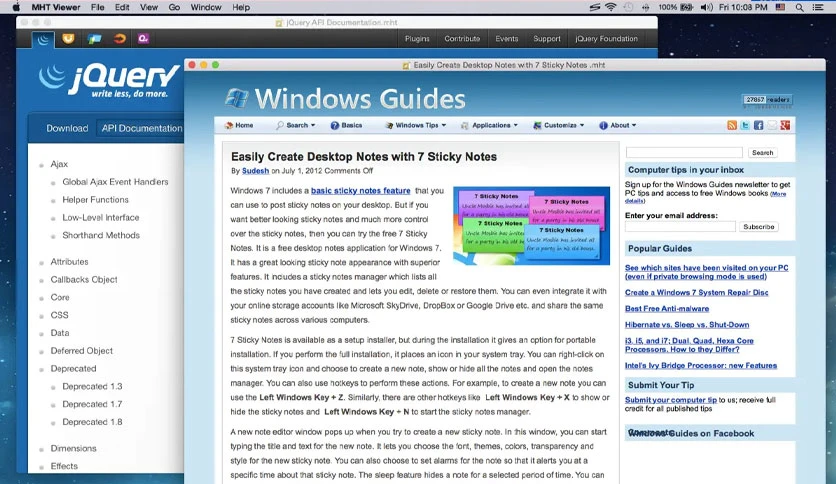Click jQuery Foundation in jQuery top bar
This screenshot has height=484, width=836.
[x=606, y=39]
